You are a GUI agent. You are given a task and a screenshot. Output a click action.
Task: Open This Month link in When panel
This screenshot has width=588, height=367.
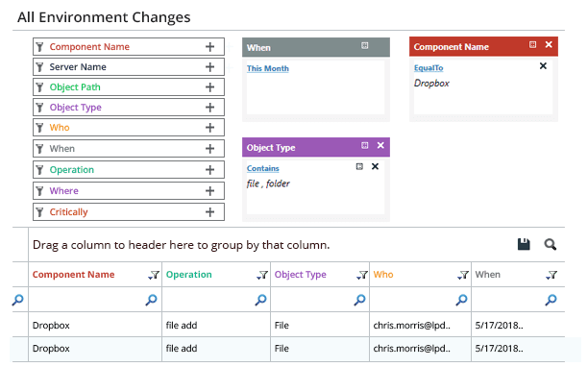pyautogui.click(x=268, y=68)
